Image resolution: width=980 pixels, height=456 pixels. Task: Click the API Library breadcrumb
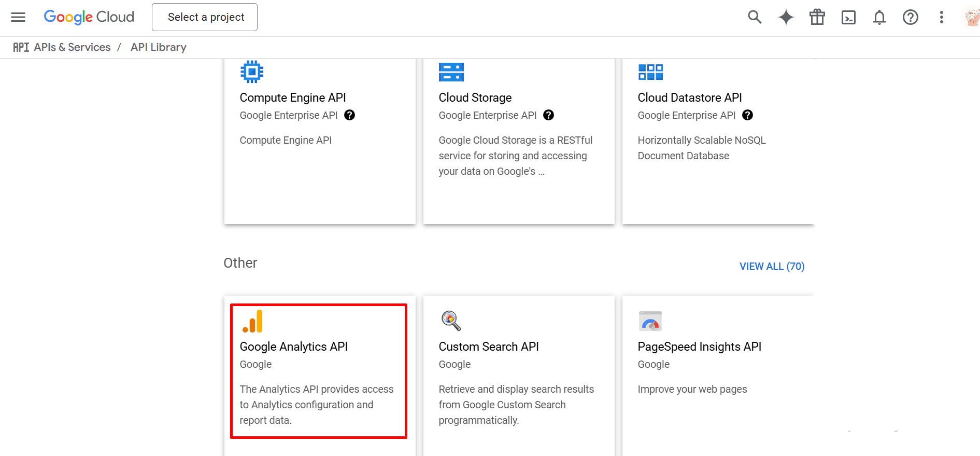[x=159, y=47]
